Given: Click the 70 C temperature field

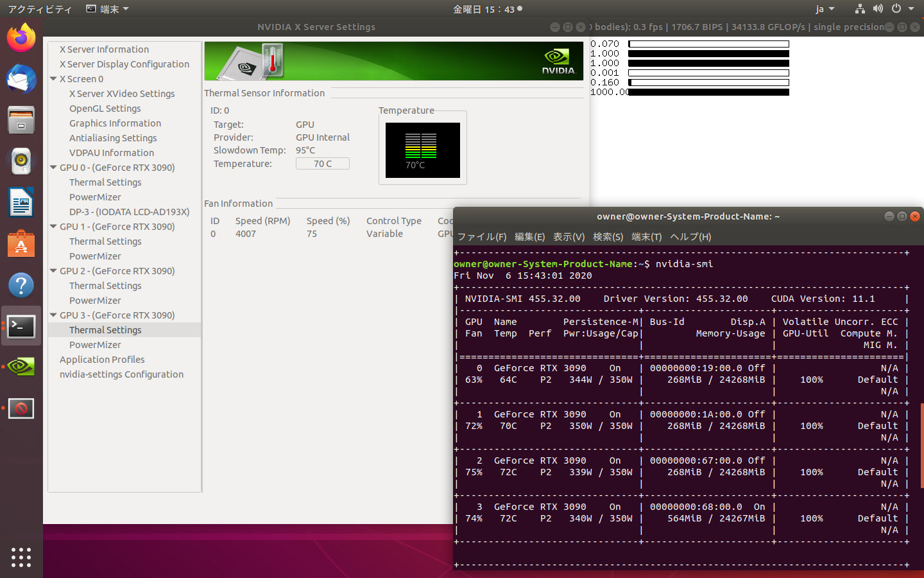Looking at the screenshot, I should coord(323,164).
